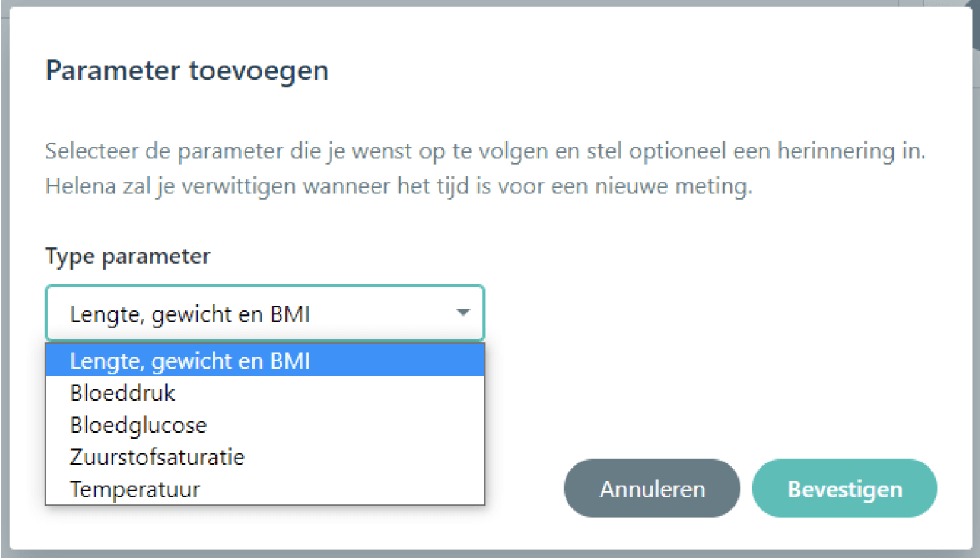980x559 pixels.
Task: Open the Type parameter combo box
Action: click(x=265, y=313)
